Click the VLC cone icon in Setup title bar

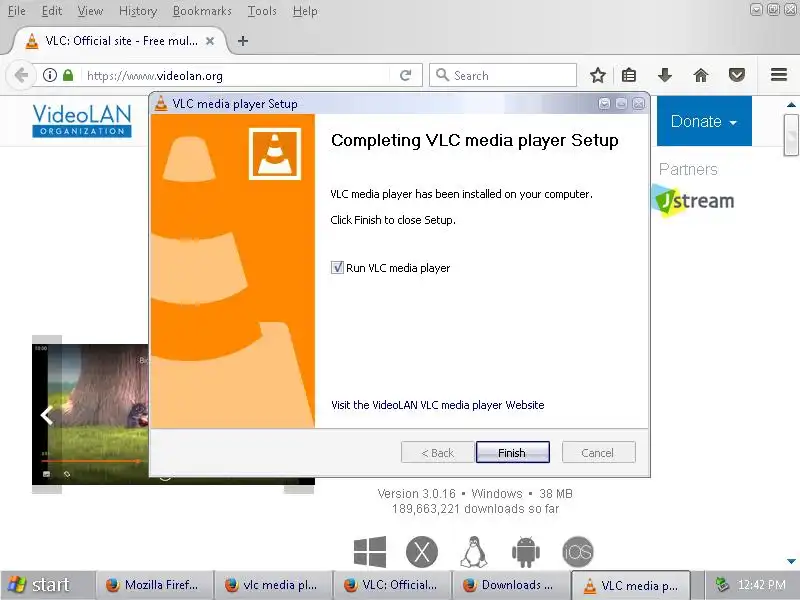pos(161,104)
